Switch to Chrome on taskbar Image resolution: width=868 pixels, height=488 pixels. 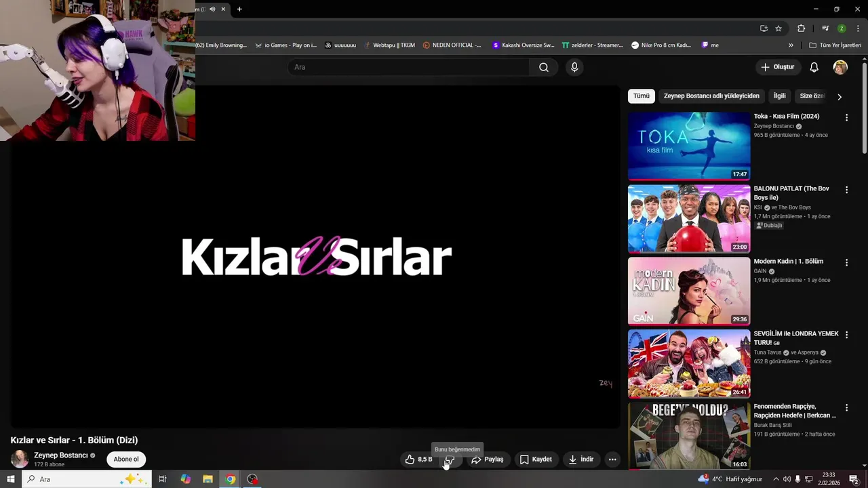point(231,479)
